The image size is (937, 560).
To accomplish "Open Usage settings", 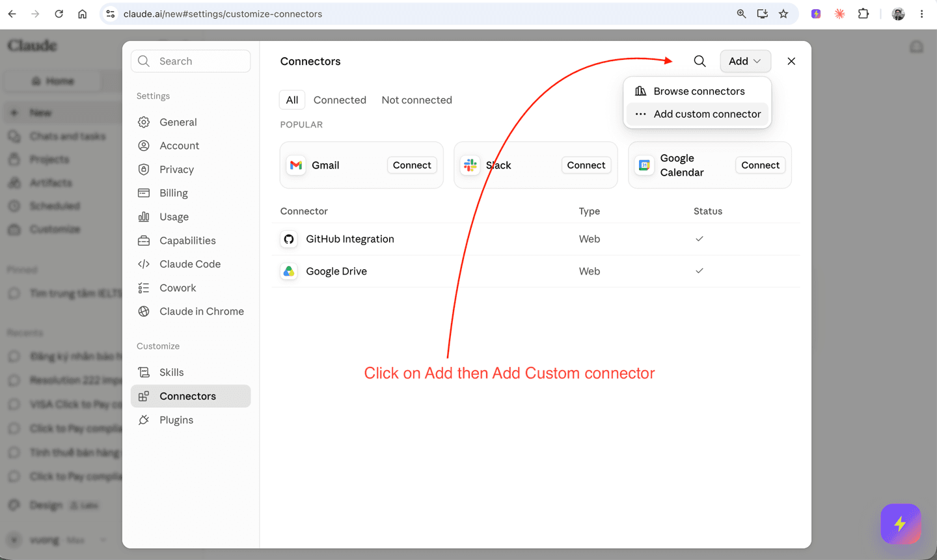I will [x=191, y=217].
